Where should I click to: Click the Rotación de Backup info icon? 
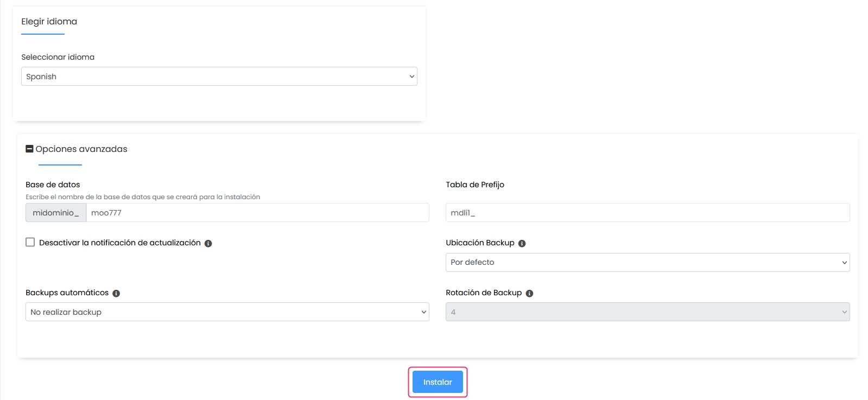[x=529, y=294]
